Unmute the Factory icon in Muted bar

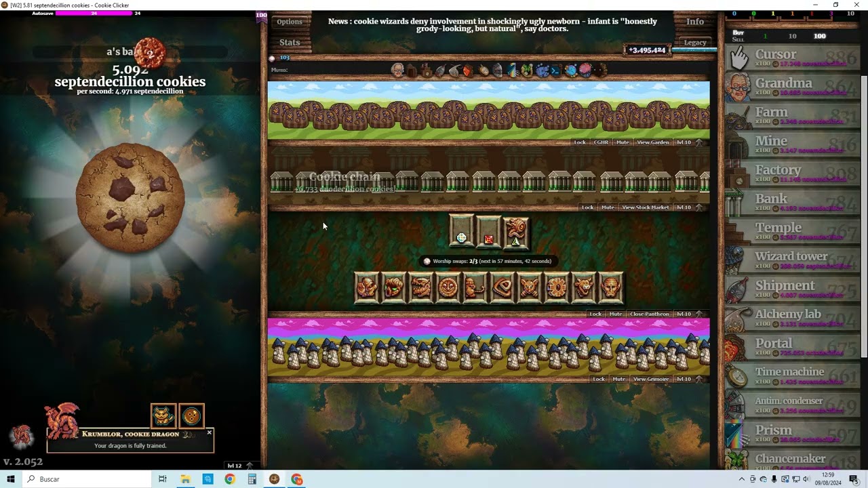pyautogui.click(x=427, y=70)
